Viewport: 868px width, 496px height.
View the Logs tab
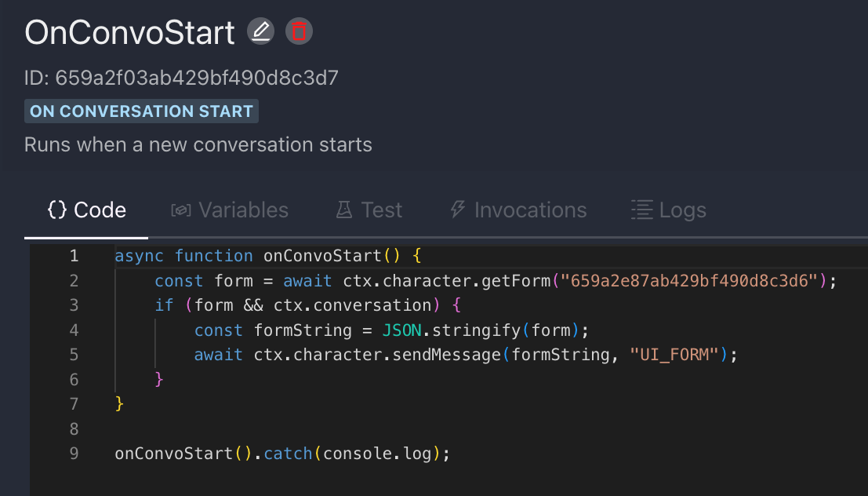[x=669, y=210]
